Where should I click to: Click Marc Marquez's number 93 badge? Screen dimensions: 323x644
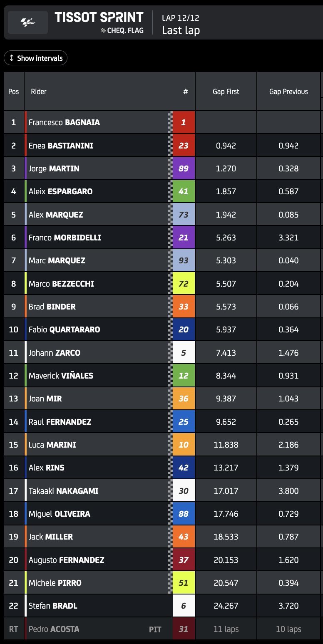point(184,261)
